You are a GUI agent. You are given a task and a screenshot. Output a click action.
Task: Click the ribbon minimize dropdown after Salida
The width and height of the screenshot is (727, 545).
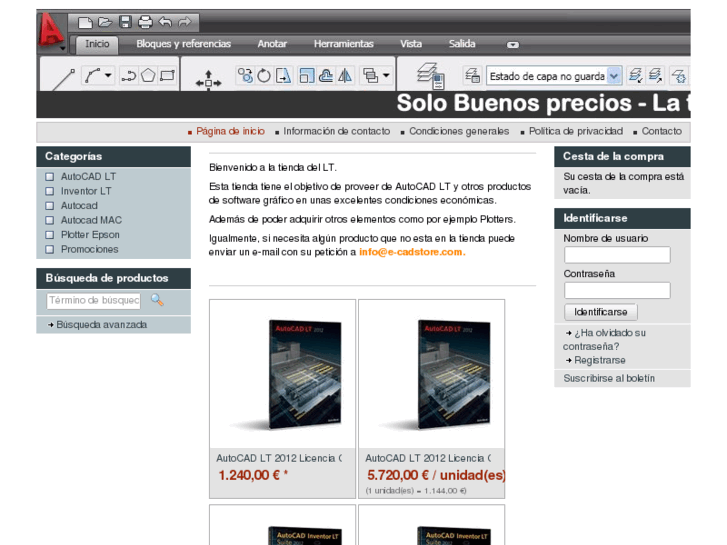click(513, 45)
